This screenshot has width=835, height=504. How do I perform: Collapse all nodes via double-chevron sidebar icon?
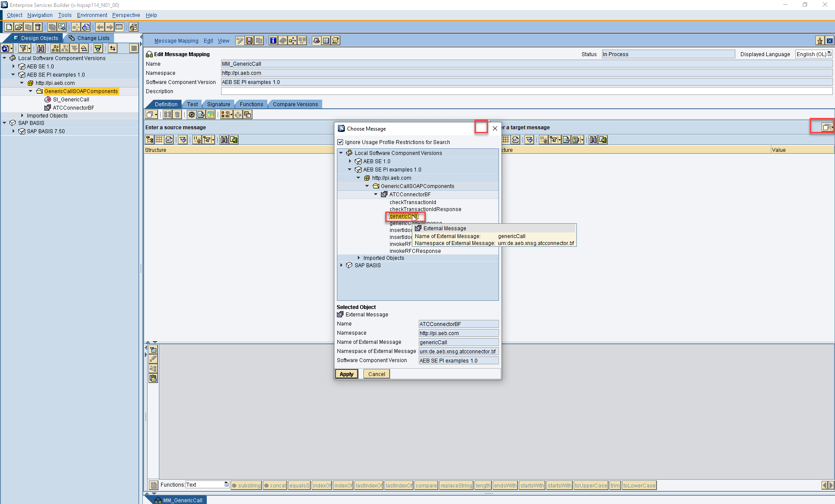click(84, 48)
